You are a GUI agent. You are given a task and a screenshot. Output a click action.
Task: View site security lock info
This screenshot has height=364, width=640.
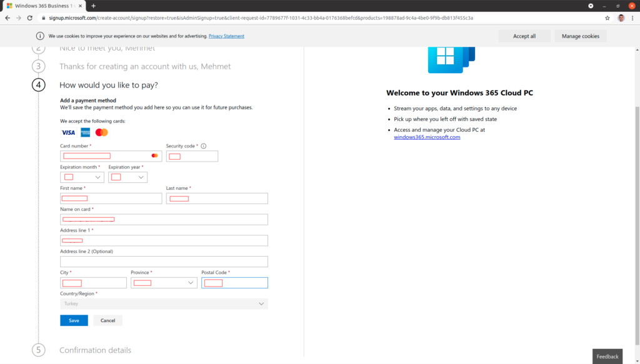[43, 18]
